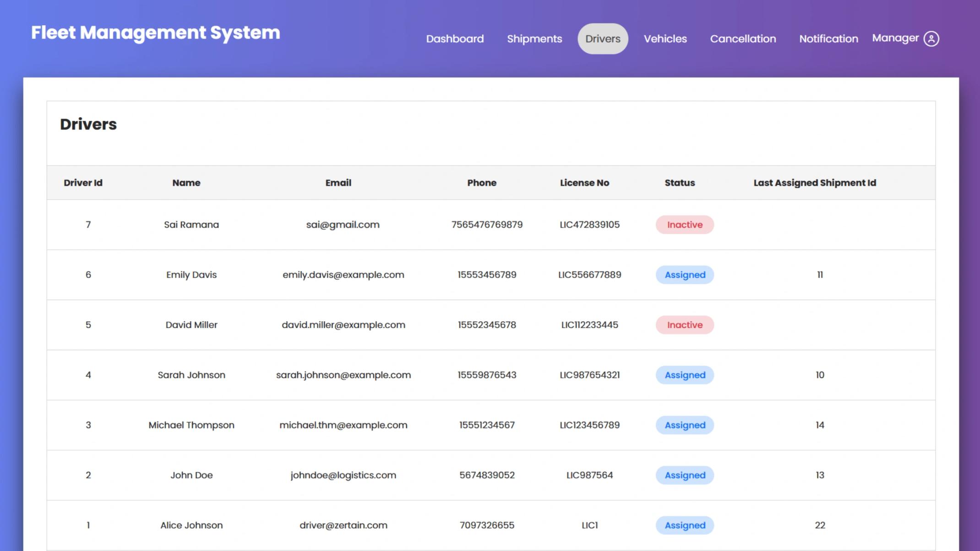The width and height of the screenshot is (980, 551).
Task: Click Emily Davis's shipment id 11
Action: [820, 275]
